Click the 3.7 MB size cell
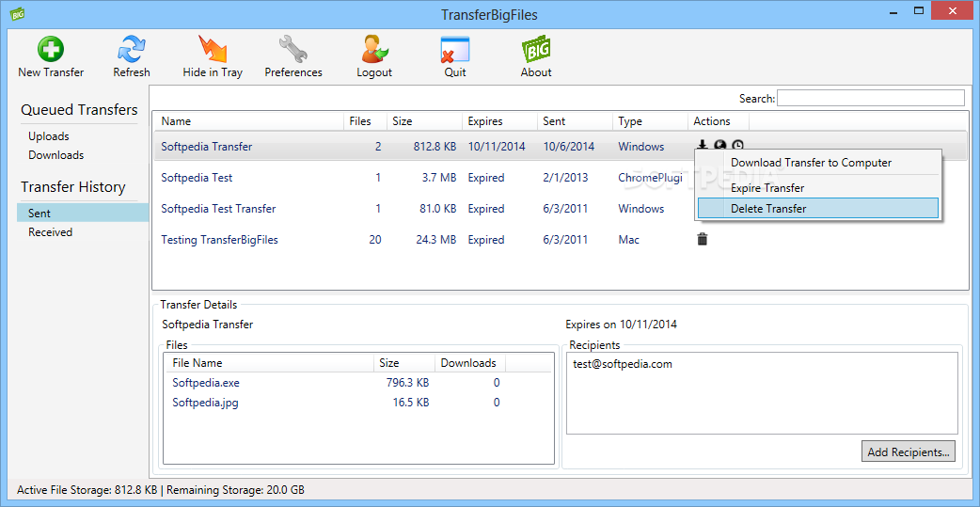The width and height of the screenshot is (980, 507). (x=438, y=178)
